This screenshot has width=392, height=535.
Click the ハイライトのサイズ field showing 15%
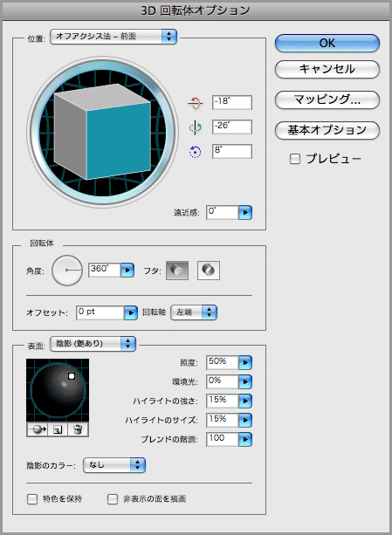tap(222, 420)
